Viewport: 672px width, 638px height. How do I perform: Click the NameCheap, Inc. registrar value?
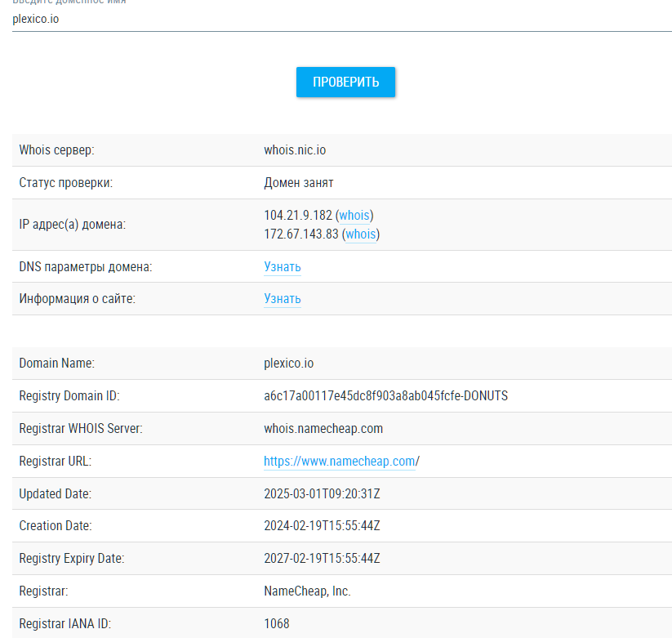(307, 591)
